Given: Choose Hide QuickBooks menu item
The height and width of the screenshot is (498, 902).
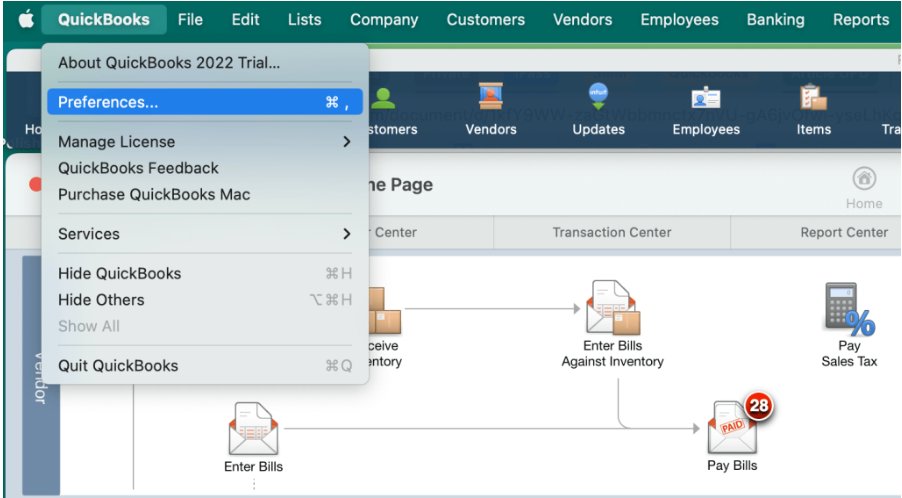Looking at the screenshot, I should pos(205,273).
